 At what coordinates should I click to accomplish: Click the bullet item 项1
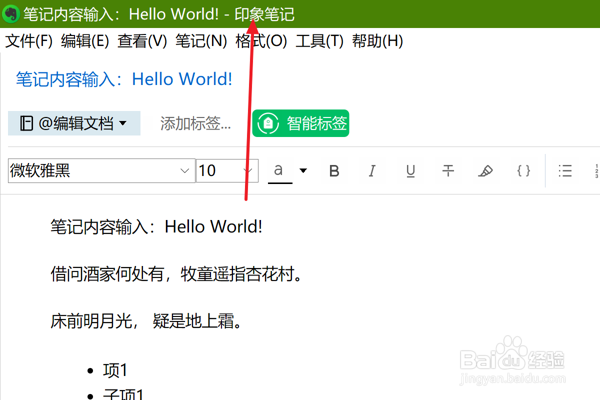[115, 371]
